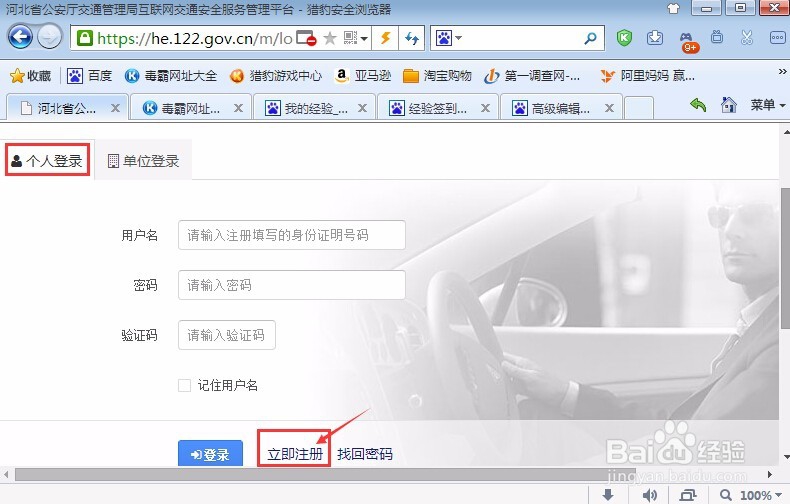Click the status bar window layout icon
The image size is (790, 504).
[688, 495]
